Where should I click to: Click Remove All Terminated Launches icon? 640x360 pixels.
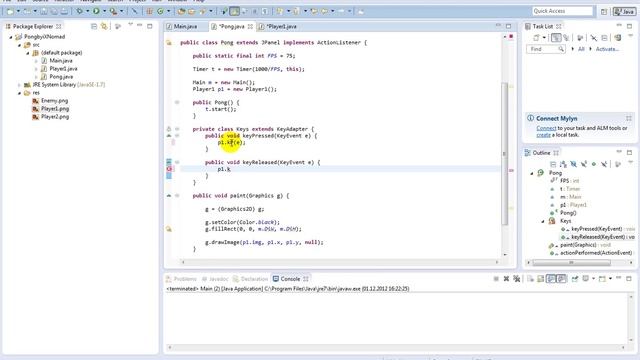click(517, 279)
